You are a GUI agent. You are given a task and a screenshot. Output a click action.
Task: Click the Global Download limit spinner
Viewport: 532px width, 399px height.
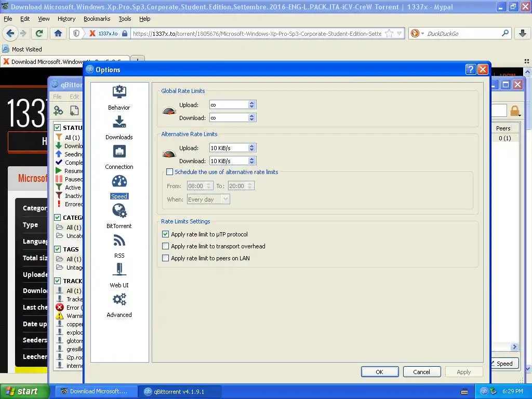click(251, 117)
